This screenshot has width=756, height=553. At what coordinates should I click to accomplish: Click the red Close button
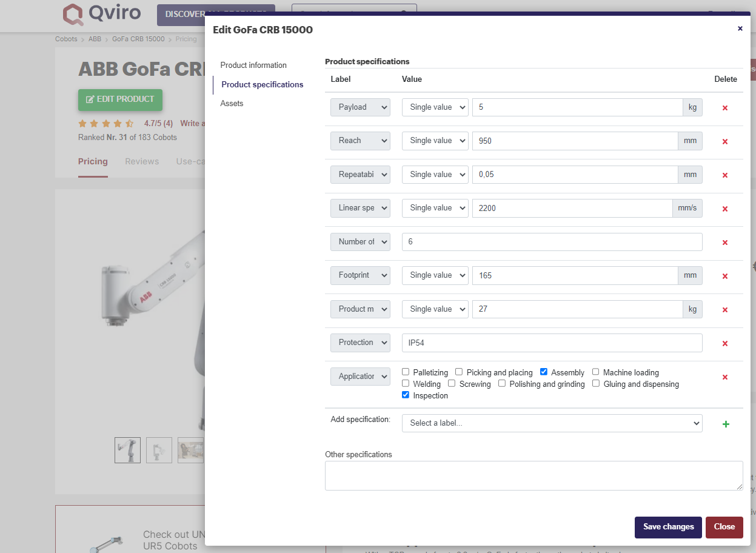pos(724,527)
